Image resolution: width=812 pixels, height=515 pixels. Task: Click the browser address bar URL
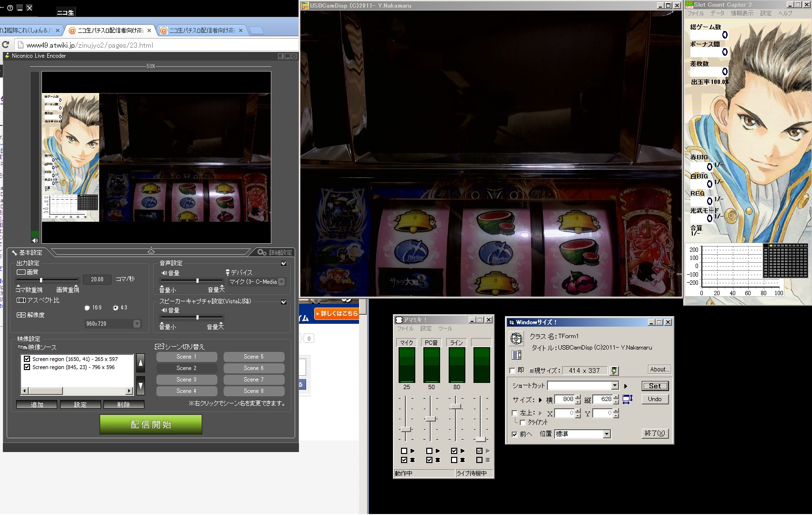90,45
